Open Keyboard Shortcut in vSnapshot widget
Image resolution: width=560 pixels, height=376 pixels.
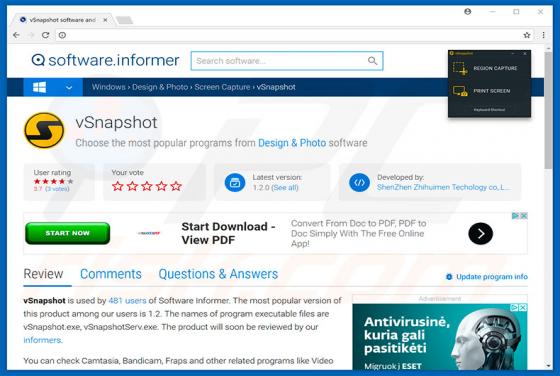pos(489,110)
